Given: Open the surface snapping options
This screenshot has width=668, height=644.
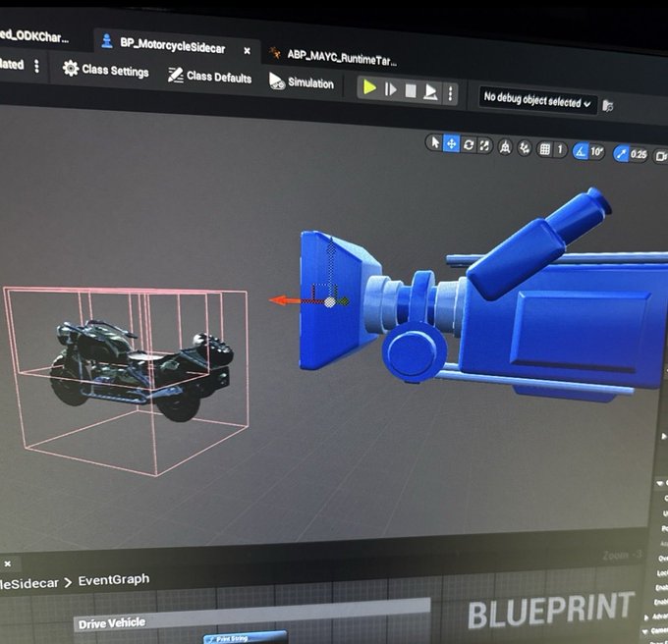Looking at the screenshot, I should (x=525, y=148).
